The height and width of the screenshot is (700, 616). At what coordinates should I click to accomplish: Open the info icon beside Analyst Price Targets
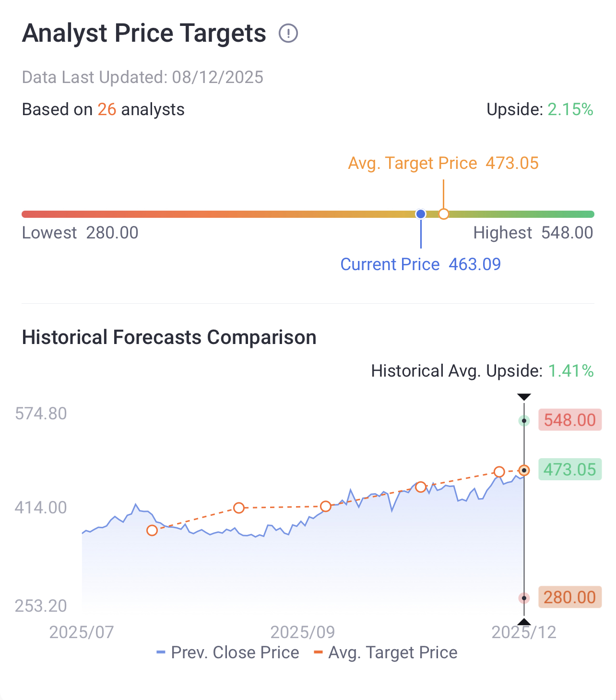[288, 34]
